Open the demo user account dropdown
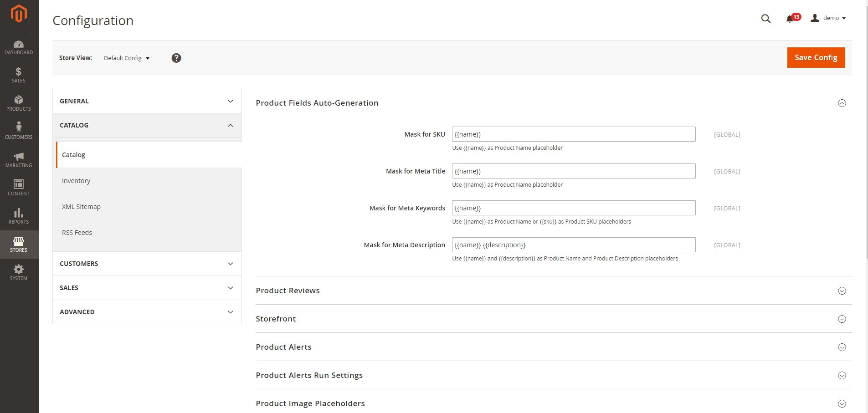This screenshot has height=413, width=868. tap(828, 18)
